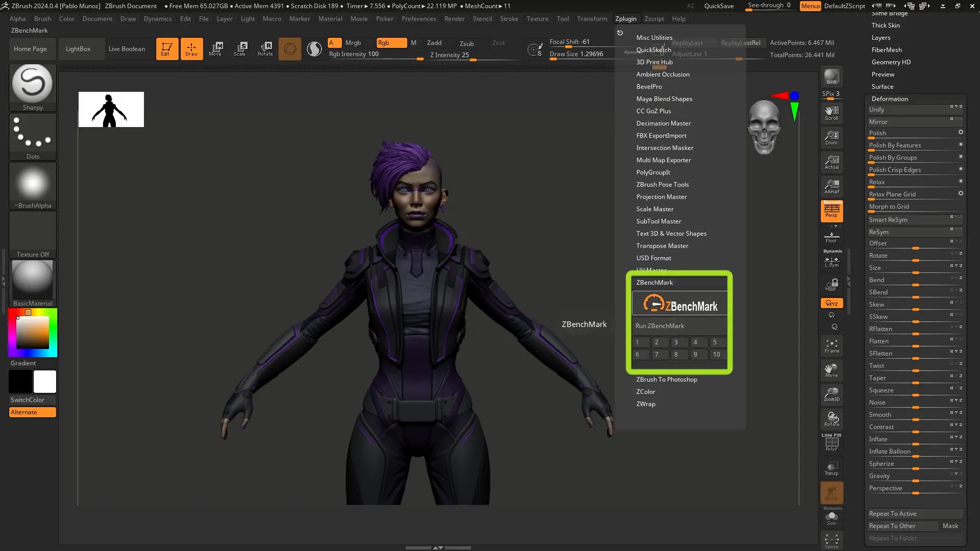980x551 pixels.
Task: Select the Rotate transform tool in toolbar
Action: pyautogui.click(x=265, y=49)
